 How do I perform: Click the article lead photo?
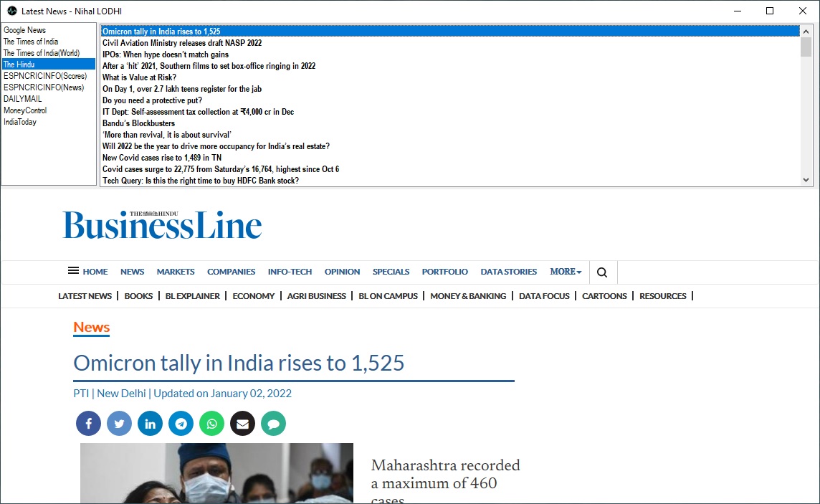click(216, 473)
